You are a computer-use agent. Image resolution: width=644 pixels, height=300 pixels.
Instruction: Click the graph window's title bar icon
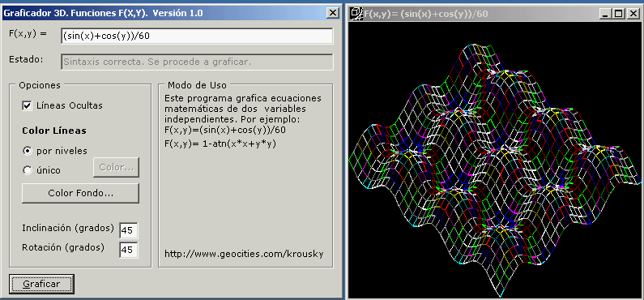point(356,14)
